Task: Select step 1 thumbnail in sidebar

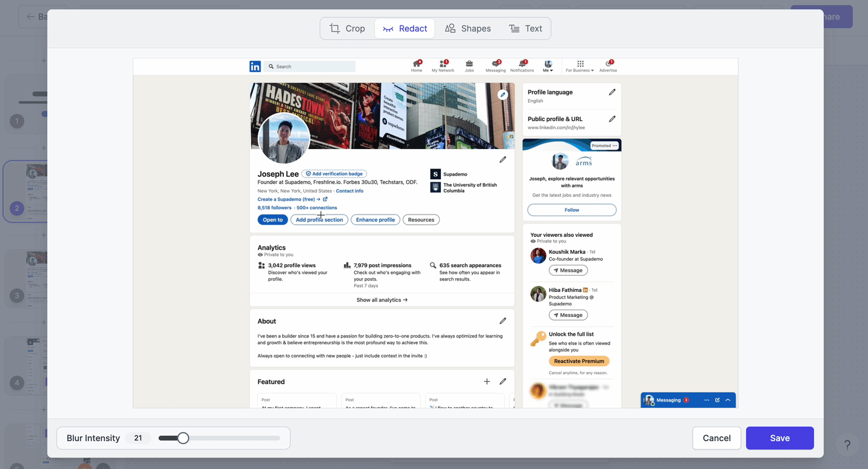Action: tap(25, 104)
